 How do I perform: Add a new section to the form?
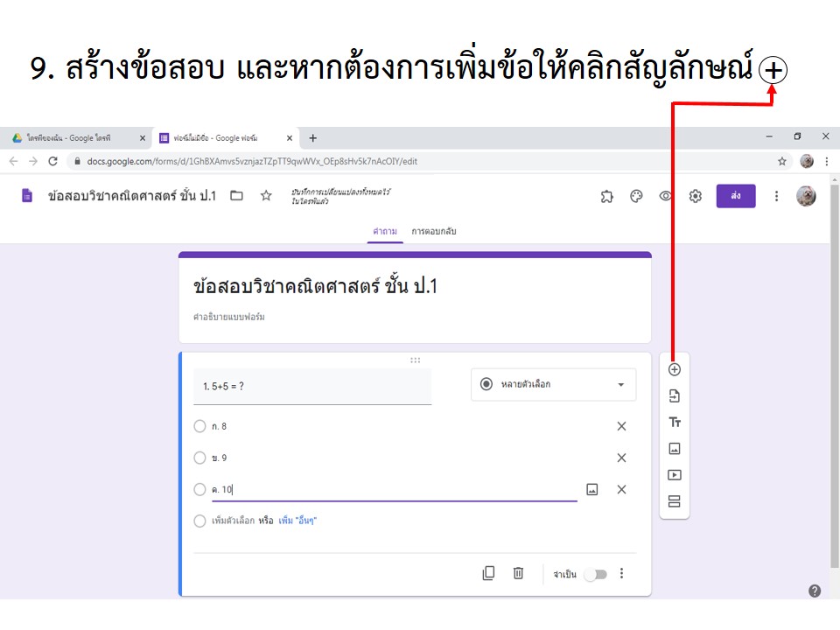click(x=674, y=501)
